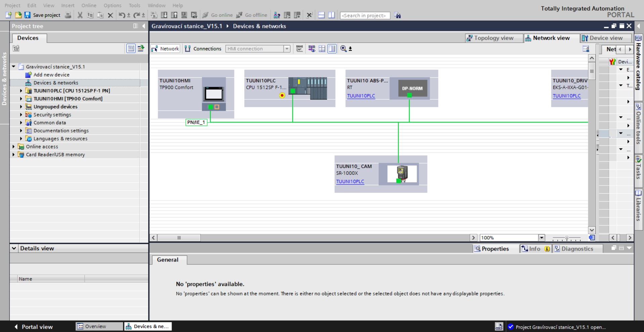The width and height of the screenshot is (644, 332).
Task: Click the Open project icon
Action: pyautogui.click(x=18, y=15)
